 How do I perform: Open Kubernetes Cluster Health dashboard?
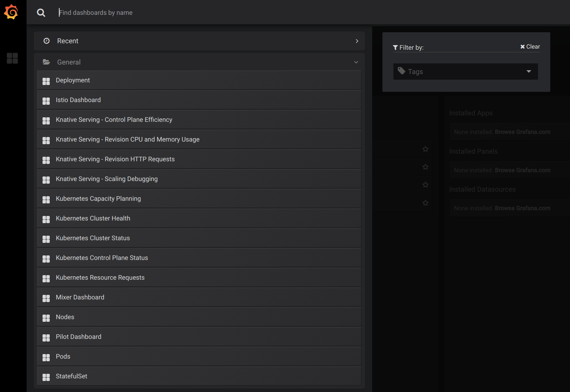[199, 219]
